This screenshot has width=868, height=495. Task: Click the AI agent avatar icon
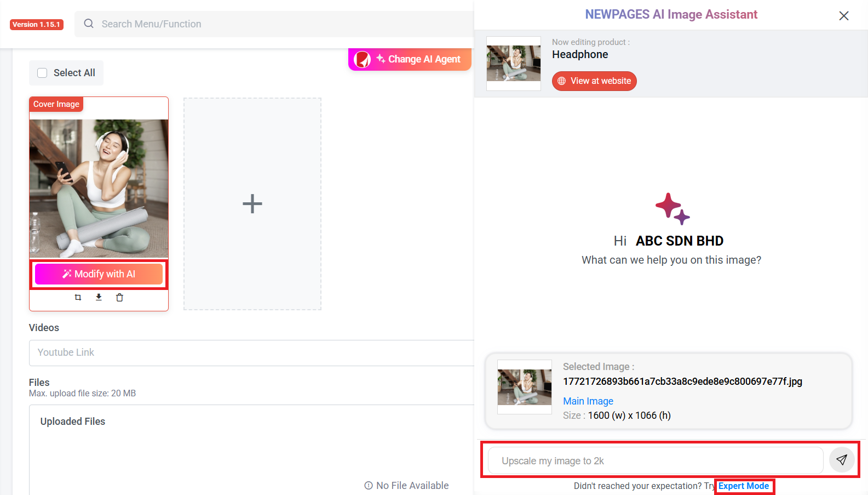(362, 59)
